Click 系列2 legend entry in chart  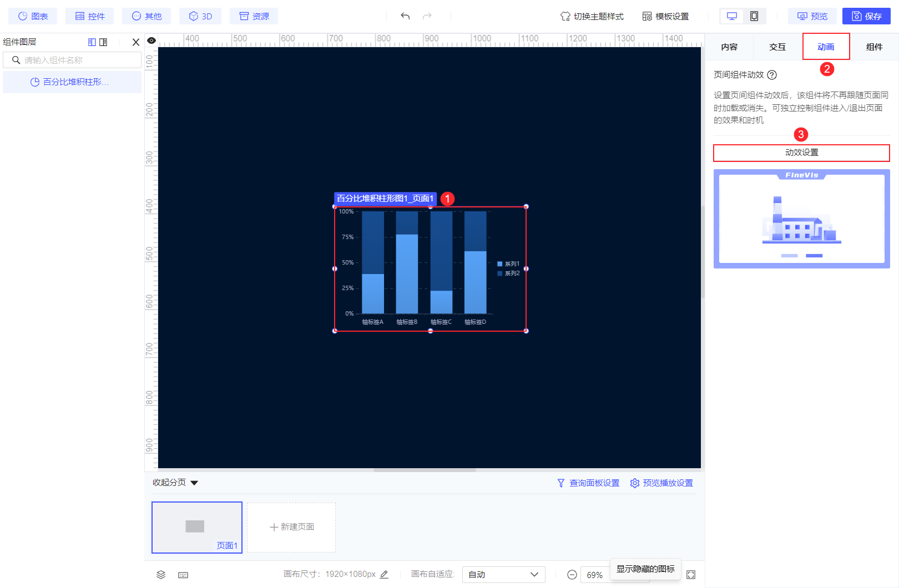tap(508, 273)
